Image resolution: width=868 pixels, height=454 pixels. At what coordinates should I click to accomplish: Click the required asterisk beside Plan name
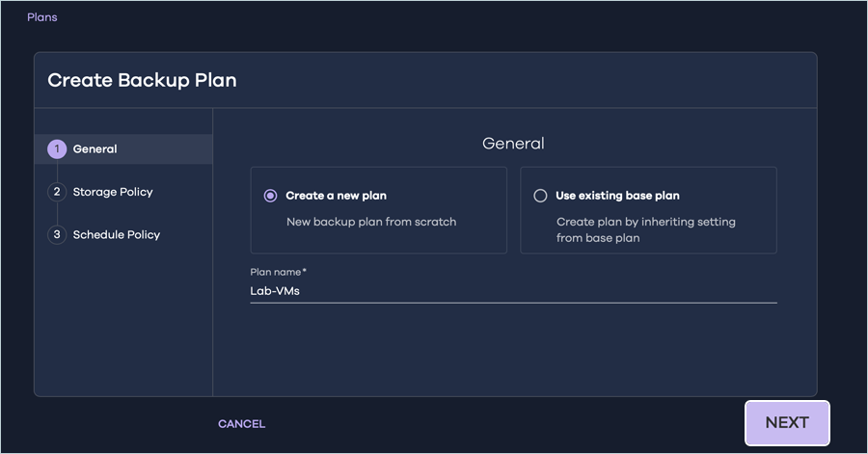tap(305, 271)
